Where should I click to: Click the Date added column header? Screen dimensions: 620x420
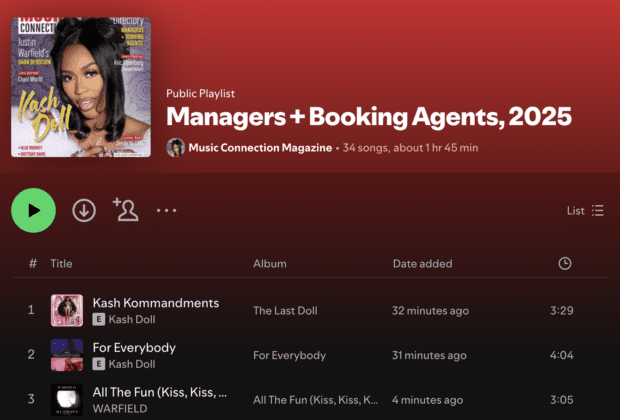[422, 264]
